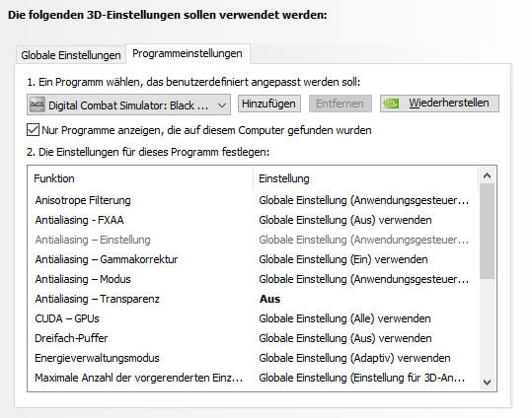Select the Antialiasing – Einstellung row
The width and height of the screenshot is (532, 418).
click(253, 240)
